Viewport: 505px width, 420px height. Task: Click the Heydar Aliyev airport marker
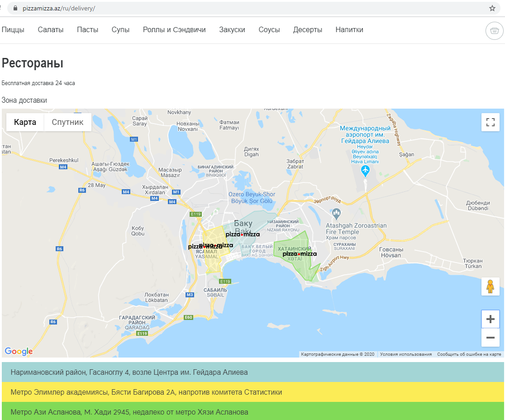coord(365,170)
